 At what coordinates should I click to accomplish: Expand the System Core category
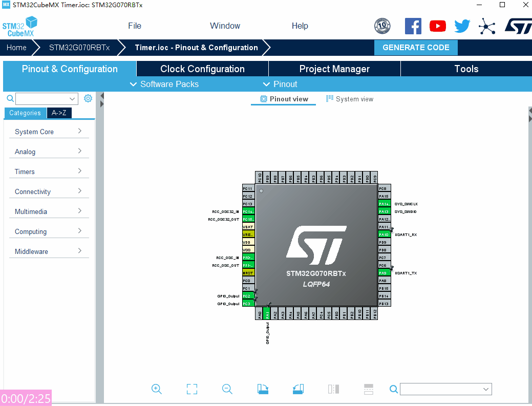point(49,132)
